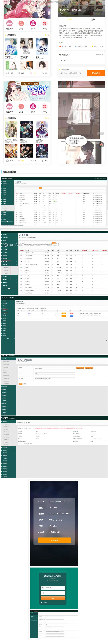Open 分类 under the 帝豪老公 banner

tap(44, 106)
